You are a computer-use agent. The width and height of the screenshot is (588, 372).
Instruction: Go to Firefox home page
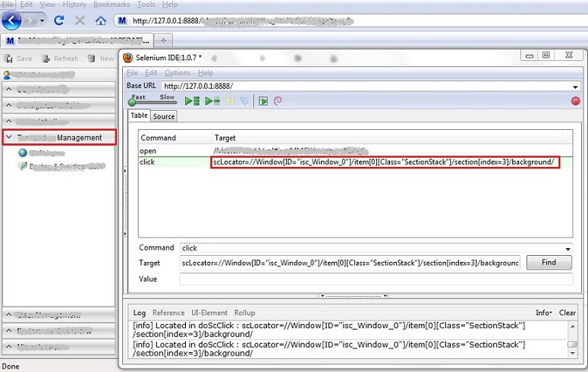pos(100,20)
